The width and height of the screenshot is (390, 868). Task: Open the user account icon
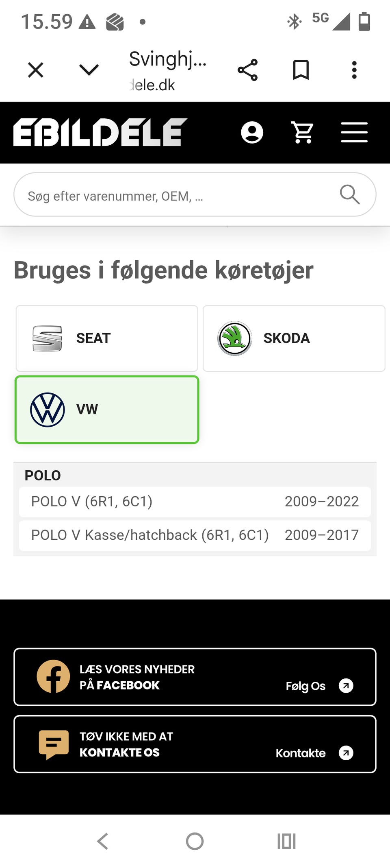click(252, 133)
